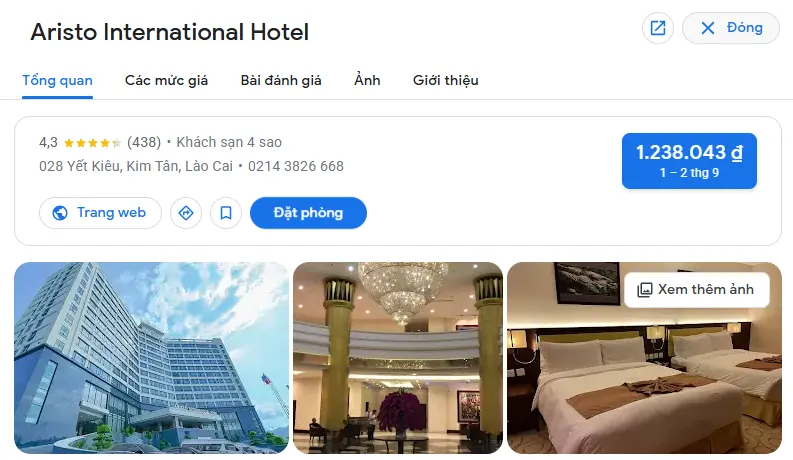This screenshot has width=793, height=460.
Task: Go to the Giới thiệu tab
Action: tap(446, 80)
